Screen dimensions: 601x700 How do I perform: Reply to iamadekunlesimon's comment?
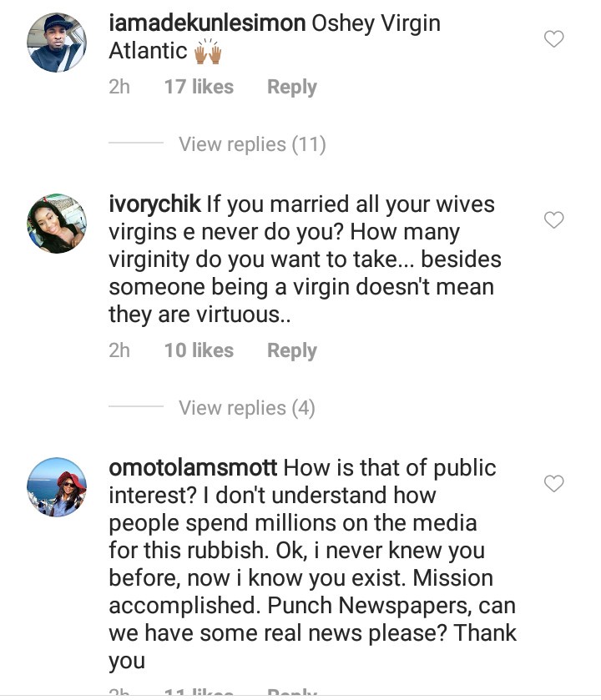coord(291,87)
